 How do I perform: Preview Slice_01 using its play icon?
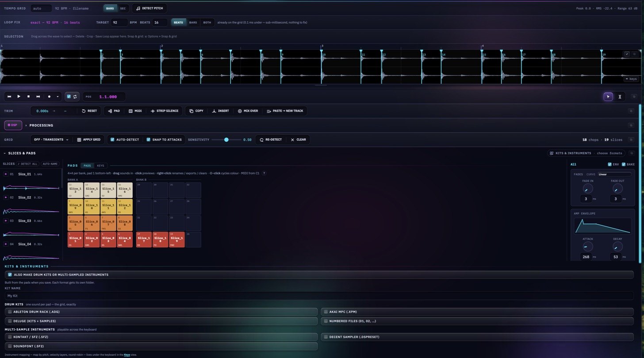point(6,174)
